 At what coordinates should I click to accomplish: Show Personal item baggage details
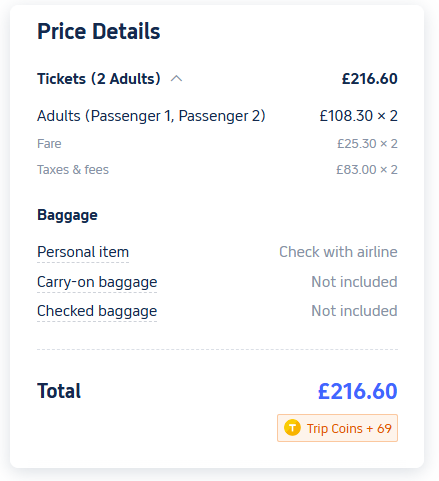[x=83, y=252]
